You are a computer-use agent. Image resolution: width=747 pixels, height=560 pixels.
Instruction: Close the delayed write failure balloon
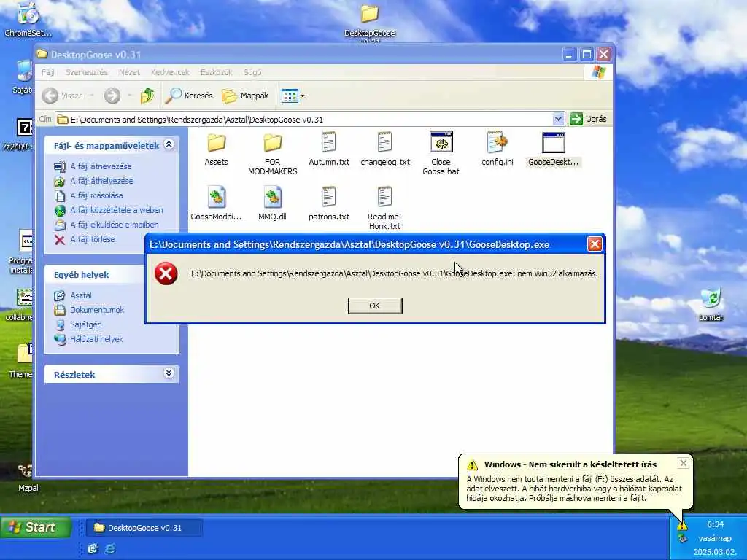[683, 463]
